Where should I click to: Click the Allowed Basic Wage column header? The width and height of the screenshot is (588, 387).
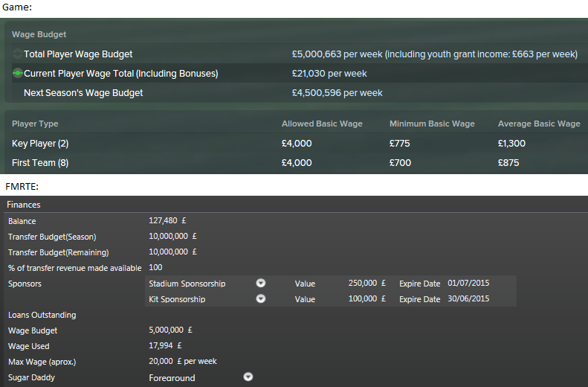[322, 124]
